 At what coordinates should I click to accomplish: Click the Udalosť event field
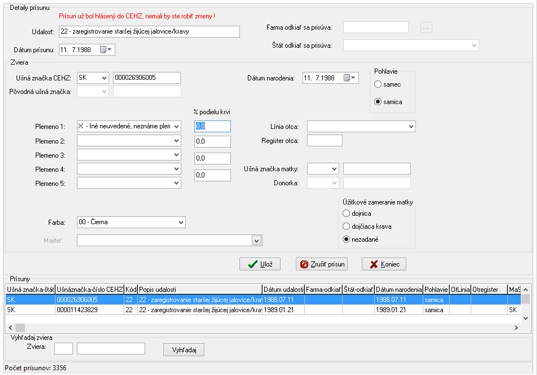149,32
